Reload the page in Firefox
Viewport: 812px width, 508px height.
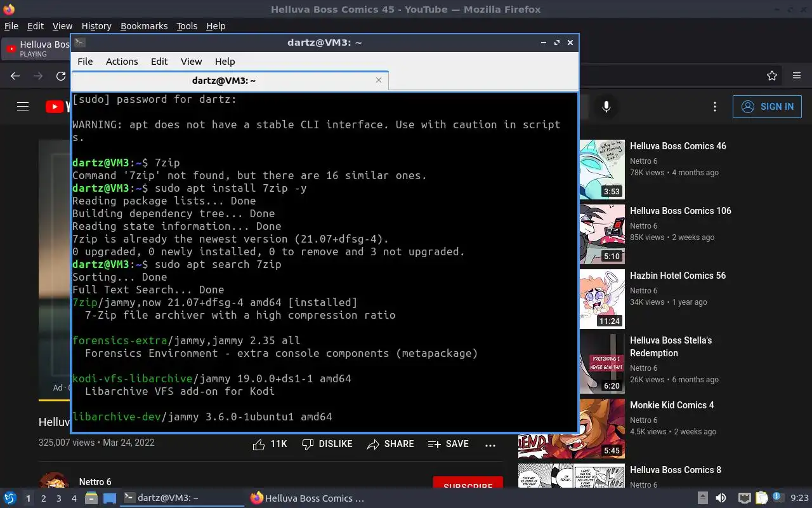click(61, 76)
